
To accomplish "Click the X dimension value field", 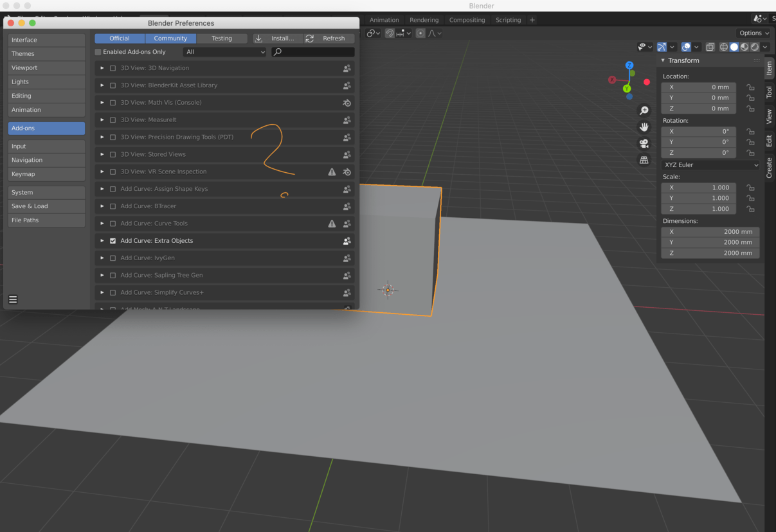I will tap(710, 232).
